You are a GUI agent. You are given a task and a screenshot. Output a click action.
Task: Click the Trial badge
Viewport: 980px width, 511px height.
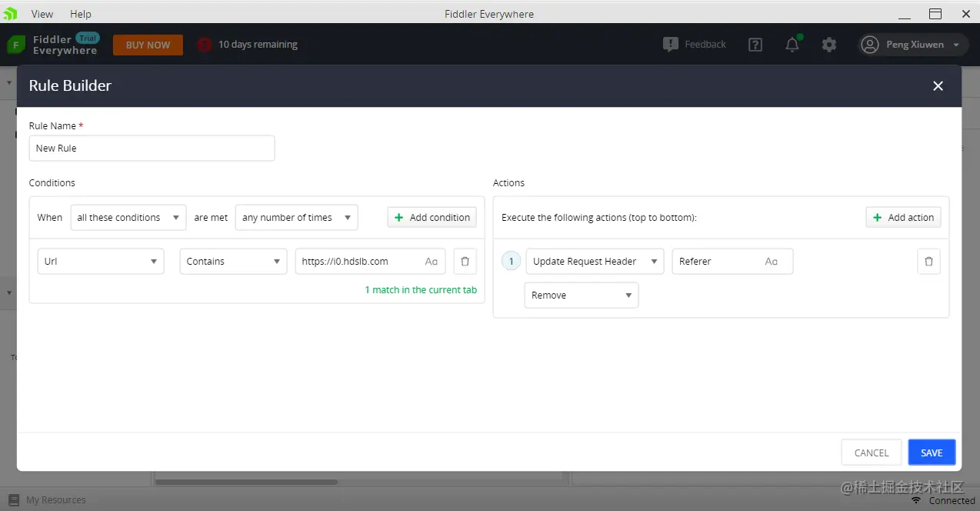point(88,38)
